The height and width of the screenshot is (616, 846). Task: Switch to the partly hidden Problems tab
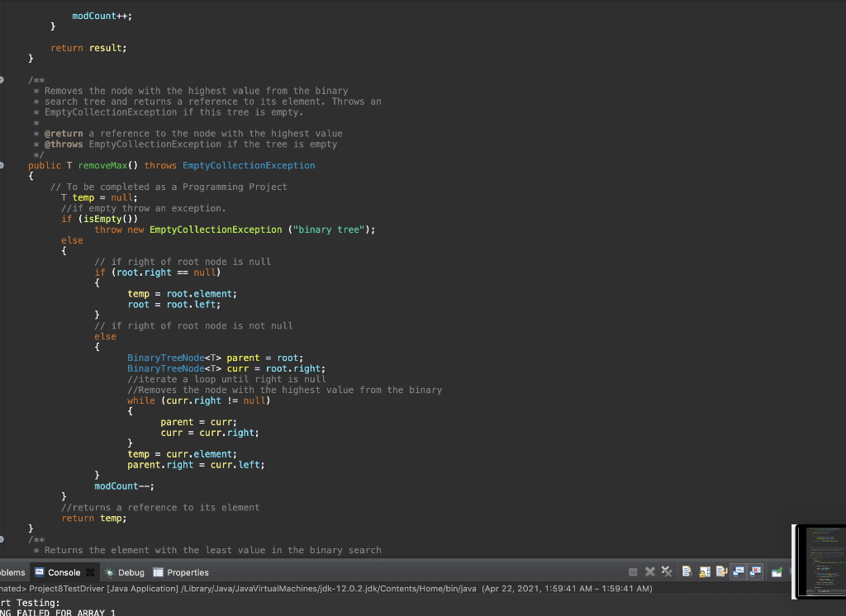click(12, 572)
